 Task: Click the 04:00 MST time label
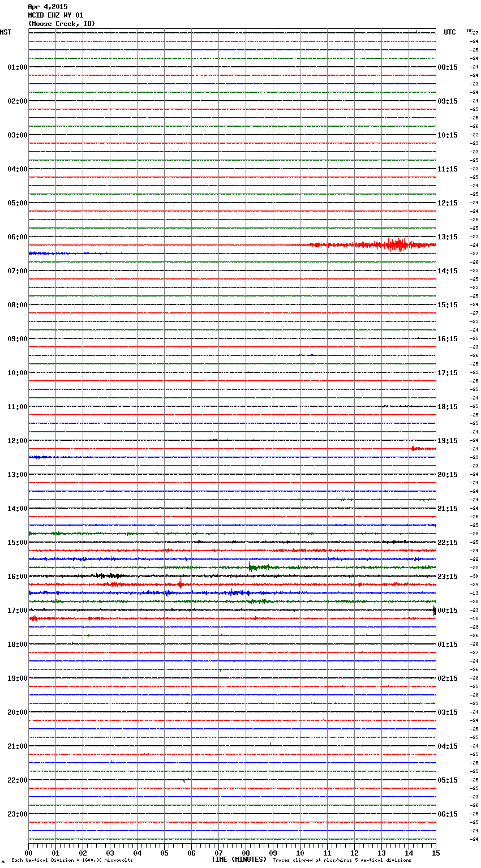click(x=17, y=169)
